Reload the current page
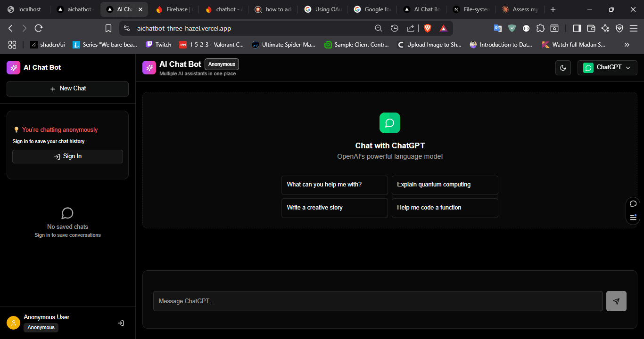This screenshot has width=644, height=339. tap(39, 28)
